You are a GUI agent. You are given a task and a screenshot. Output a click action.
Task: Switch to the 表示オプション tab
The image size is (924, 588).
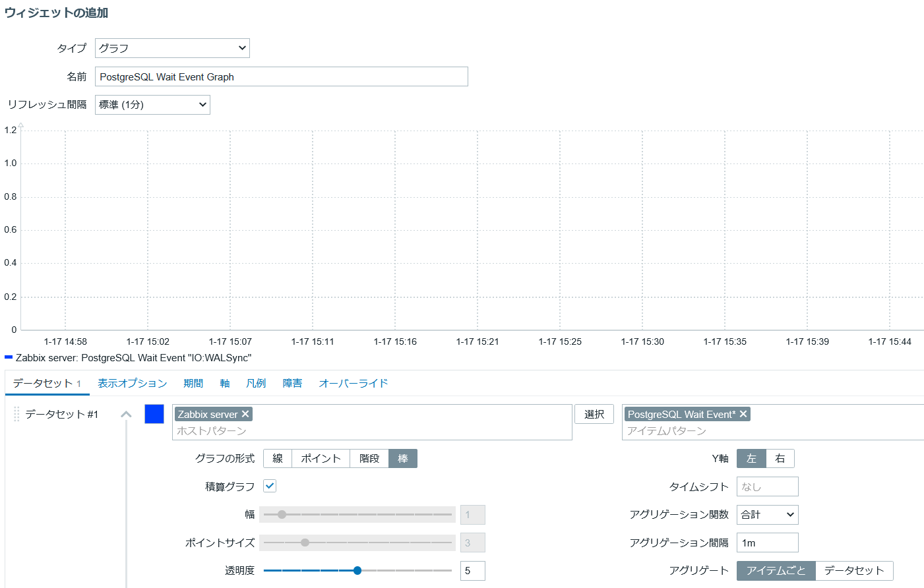[133, 383]
